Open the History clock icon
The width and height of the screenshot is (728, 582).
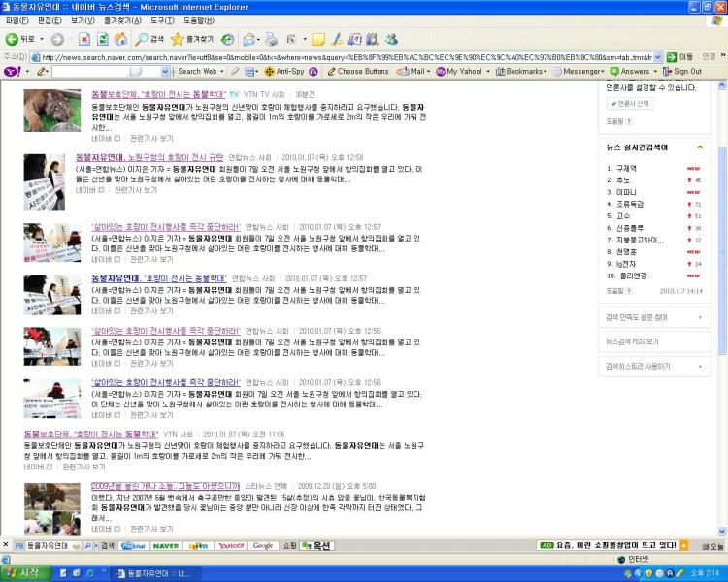pos(227,39)
